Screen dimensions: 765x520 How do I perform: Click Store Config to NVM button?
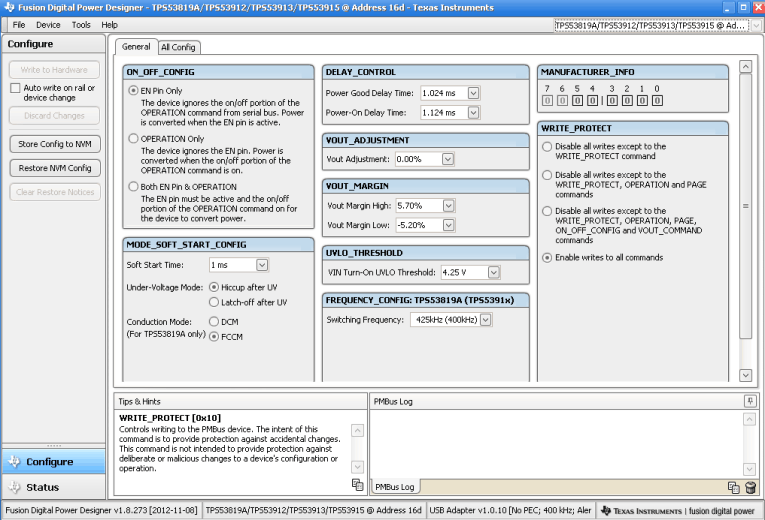pos(55,144)
